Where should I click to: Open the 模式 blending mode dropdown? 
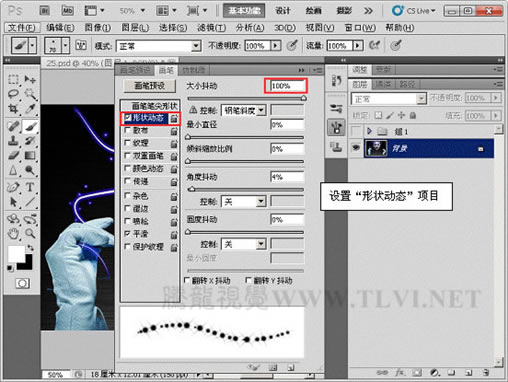coord(159,46)
